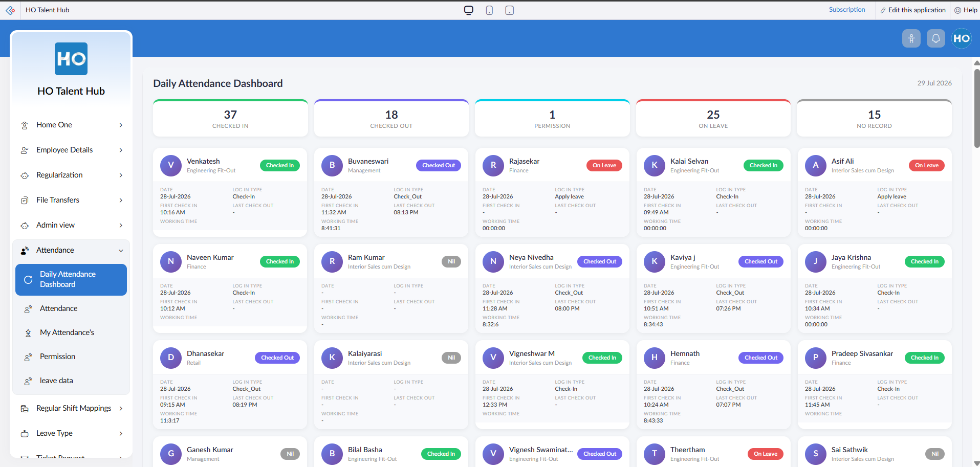Expand the Admin view chevron
The height and width of the screenshot is (467, 980).
pyautogui.click(x=121, y=225)
